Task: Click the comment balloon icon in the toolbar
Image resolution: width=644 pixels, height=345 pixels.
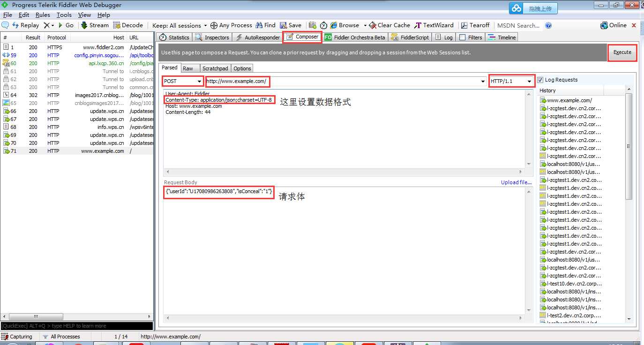Action: click(x=6, y=25)
